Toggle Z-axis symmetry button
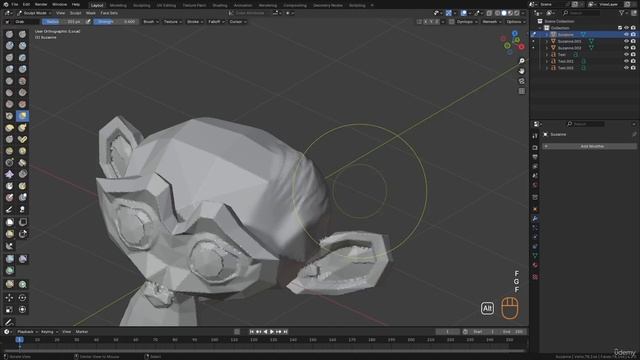The width and height of the screenshot is (640, 360). (x=437, y=22)
